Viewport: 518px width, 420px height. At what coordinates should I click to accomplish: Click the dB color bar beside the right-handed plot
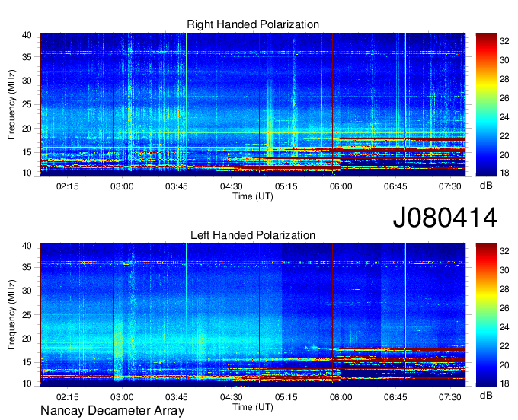click(x=486, y=104)
